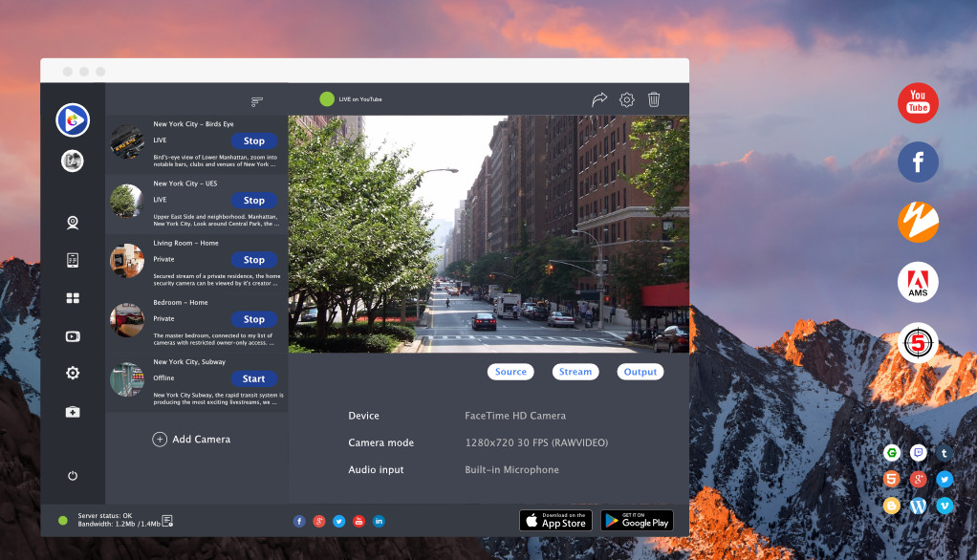Open the first-aid kit support icon
The image size is (977, 560).
[x=73, y=412]
